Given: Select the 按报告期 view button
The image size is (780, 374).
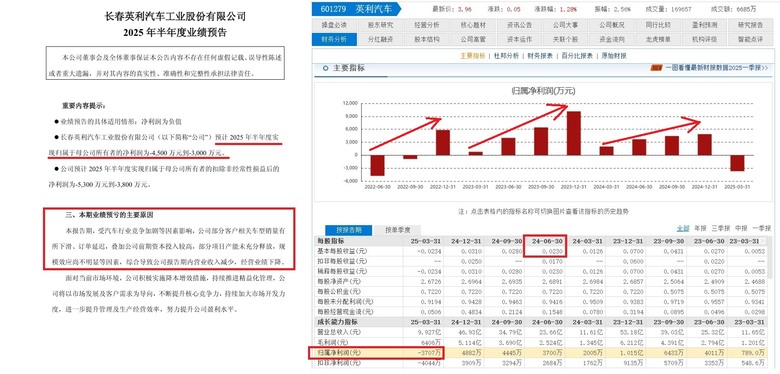Looking at the screenshot, I should [x=348, y=230].
